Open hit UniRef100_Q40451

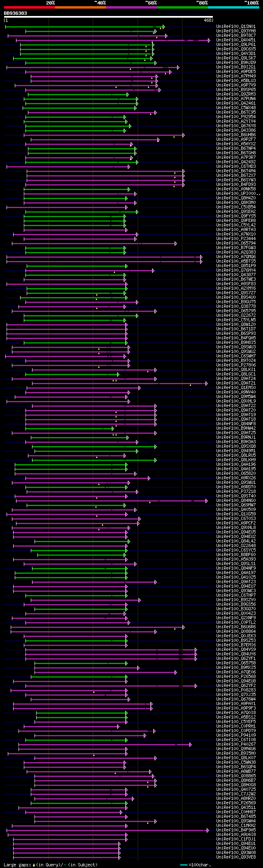coord(236,40)
